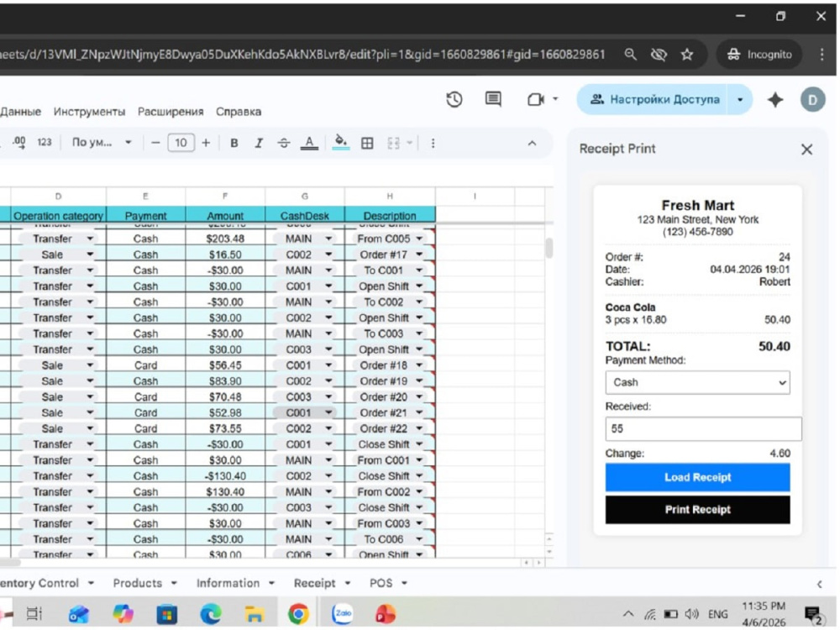Screen dimensions: 840x630
Task: Toggle strikethrough formatting
Action: 283,143
